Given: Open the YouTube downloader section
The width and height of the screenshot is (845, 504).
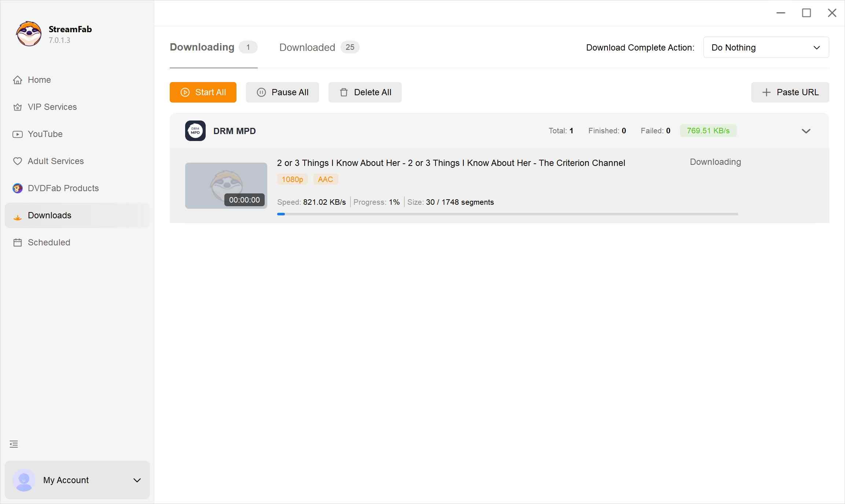Looking at the screenshot, I should 45,134.
